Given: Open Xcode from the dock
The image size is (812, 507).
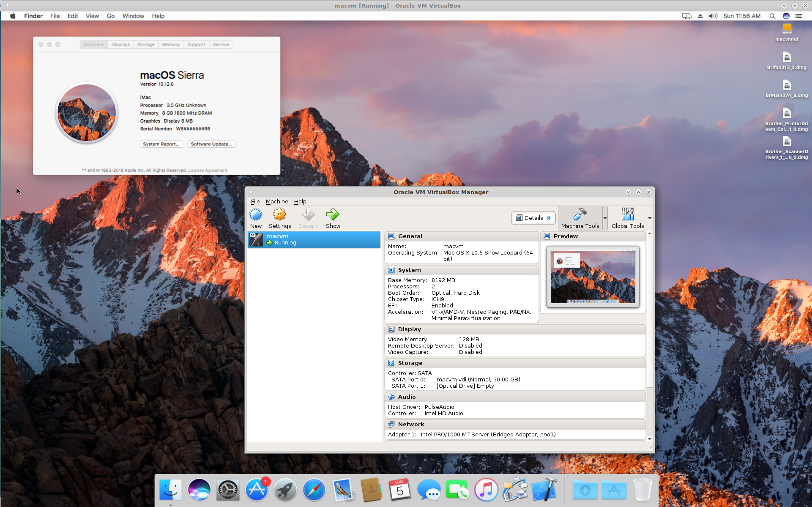Looking at the screenshot, I should point(544,491).
